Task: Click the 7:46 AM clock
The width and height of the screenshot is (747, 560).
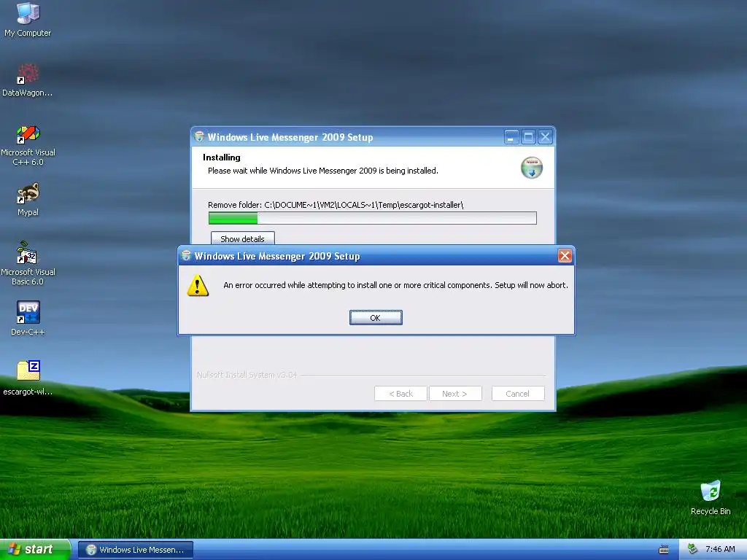Action: 720,549
